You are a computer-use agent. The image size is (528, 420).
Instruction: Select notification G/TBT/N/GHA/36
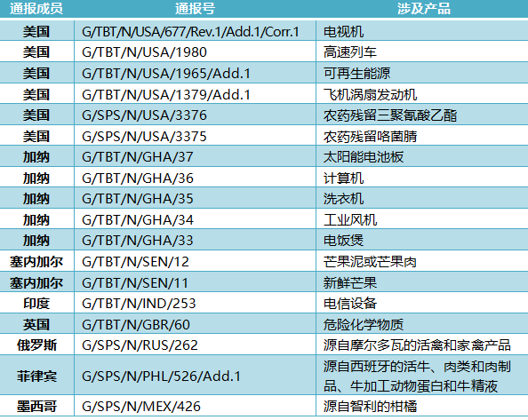tap(195, 178)
